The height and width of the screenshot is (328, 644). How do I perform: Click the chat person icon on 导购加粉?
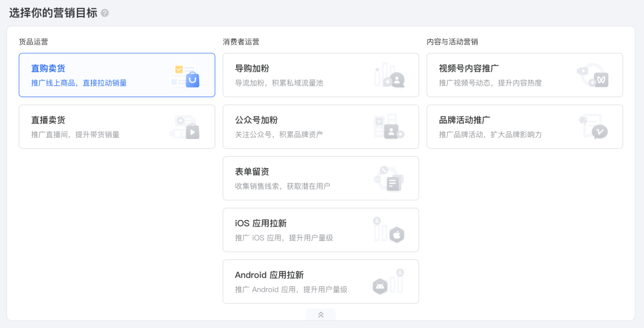coord(397,80)
